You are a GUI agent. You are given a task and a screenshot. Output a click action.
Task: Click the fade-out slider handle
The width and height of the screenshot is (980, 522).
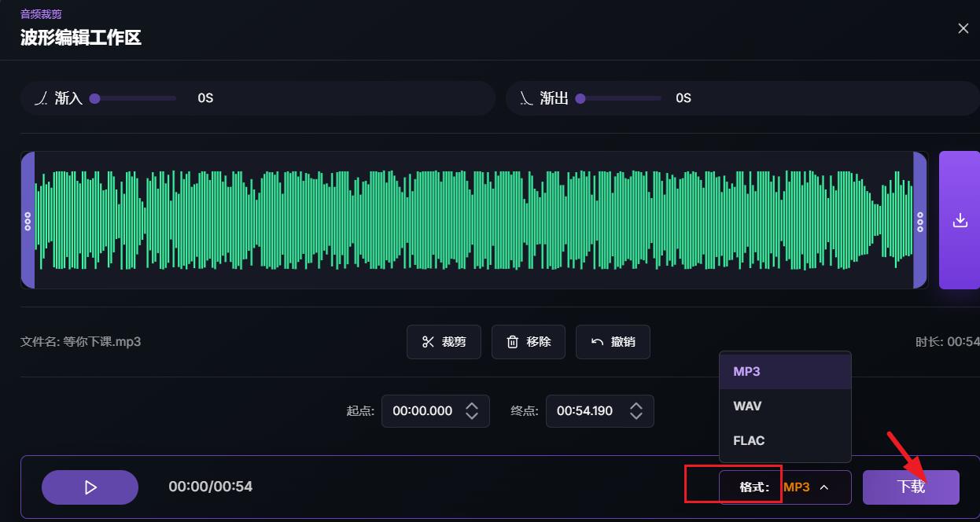(580, 98)
